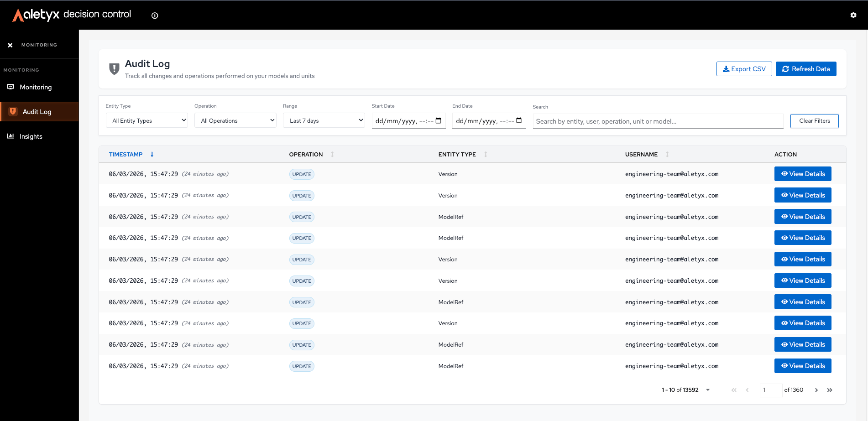Viewport: 868px width, 421px height.
Task: View details of the fourth row ModelRef
Action: tap(803, 238)
